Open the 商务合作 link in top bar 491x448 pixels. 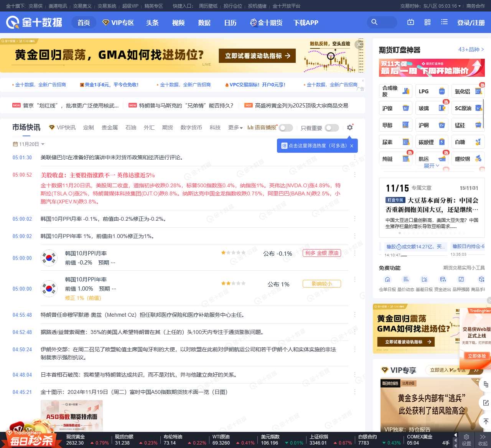point(476,6)
